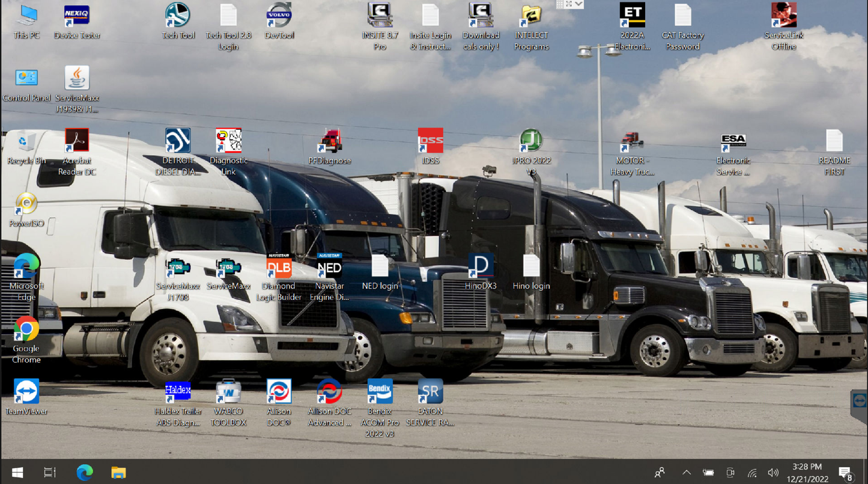
Task: Launch the Volvo DevTool shortcut
Action: pyautogui.click(x=279, y=22)
